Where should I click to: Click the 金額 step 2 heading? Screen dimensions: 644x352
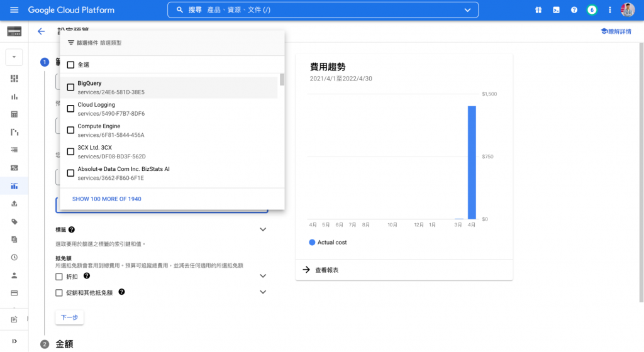[65, 344]
